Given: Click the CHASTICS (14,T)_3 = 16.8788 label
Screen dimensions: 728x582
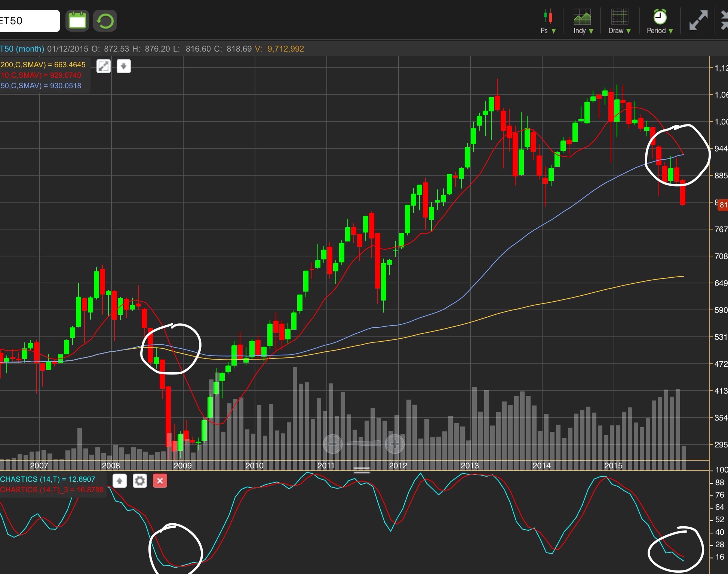Looking at the screenshot, I should point(52,490).
